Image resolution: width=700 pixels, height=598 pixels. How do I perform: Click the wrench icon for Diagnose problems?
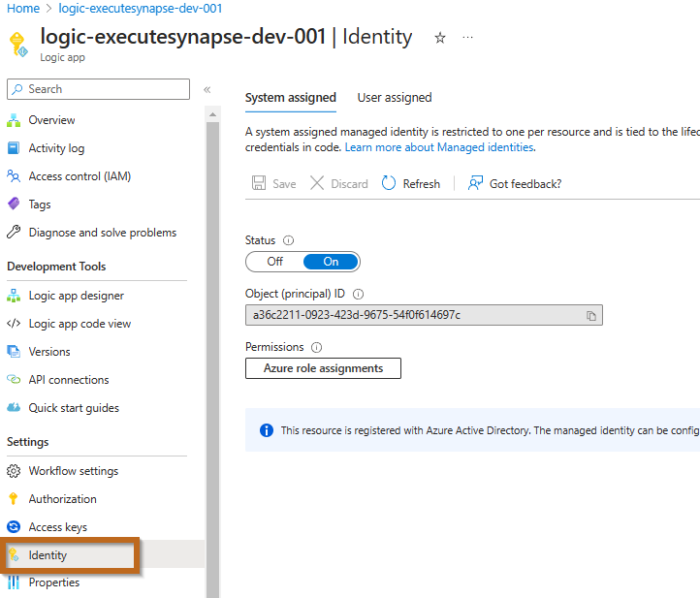coord(14,232)
